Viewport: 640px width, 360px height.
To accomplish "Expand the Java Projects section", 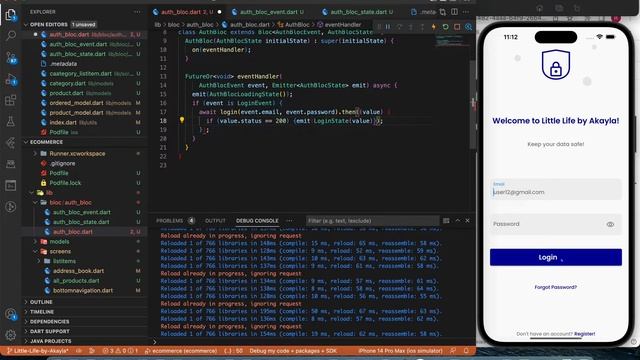I will click(x=50, y=341).
